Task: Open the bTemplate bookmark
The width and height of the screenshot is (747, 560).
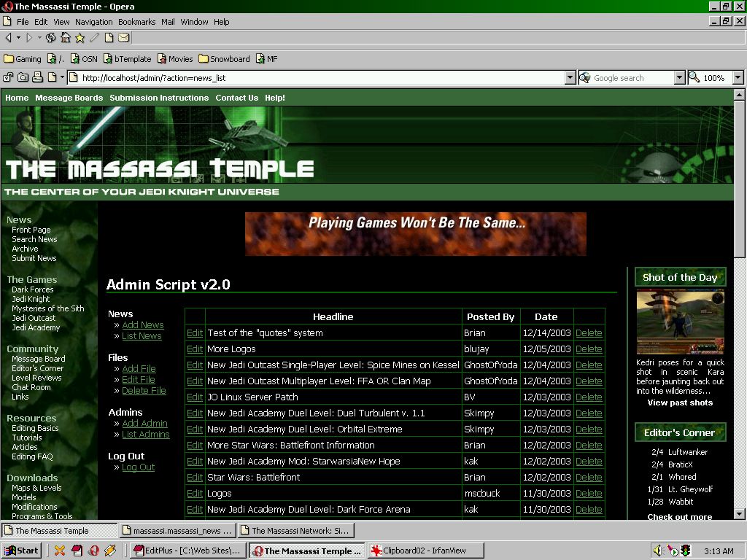Action: [127, 59]
